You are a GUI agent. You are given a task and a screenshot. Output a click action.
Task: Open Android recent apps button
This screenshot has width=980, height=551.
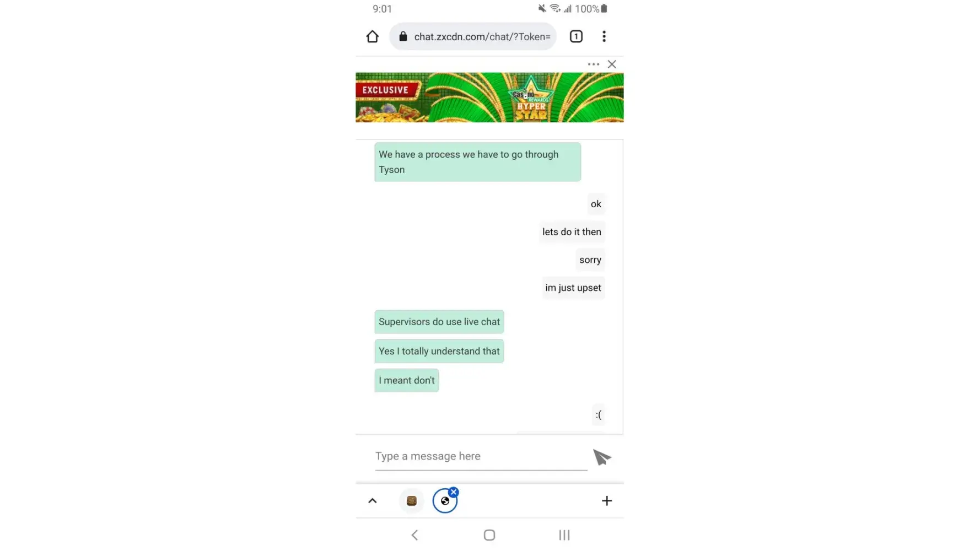pos(564,535)
